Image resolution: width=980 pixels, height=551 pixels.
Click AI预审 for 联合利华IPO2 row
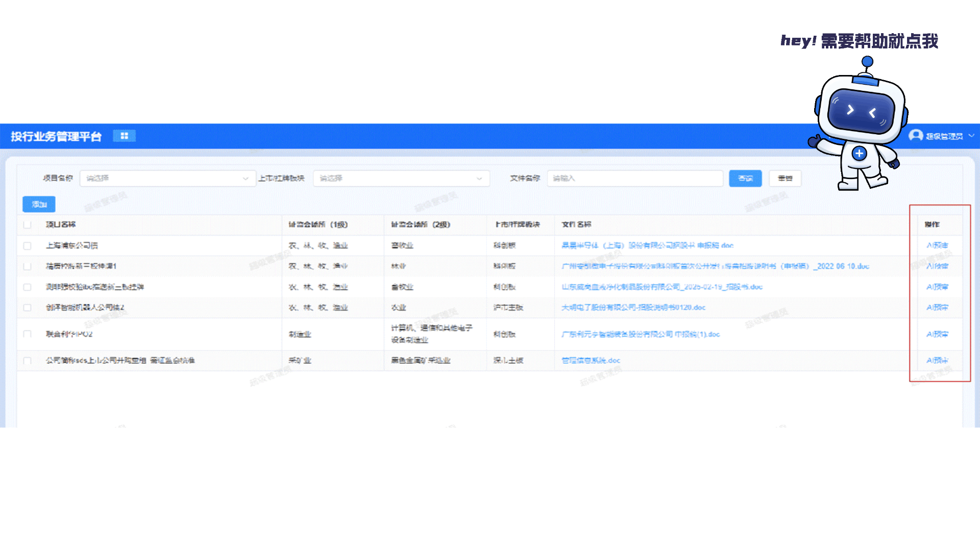(x=937, y=334)
